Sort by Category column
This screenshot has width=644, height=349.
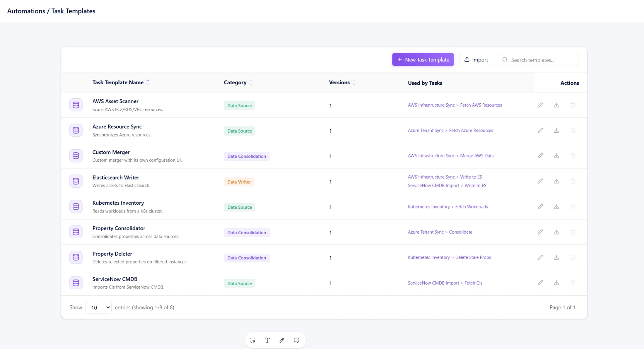(x=238, y=83)
